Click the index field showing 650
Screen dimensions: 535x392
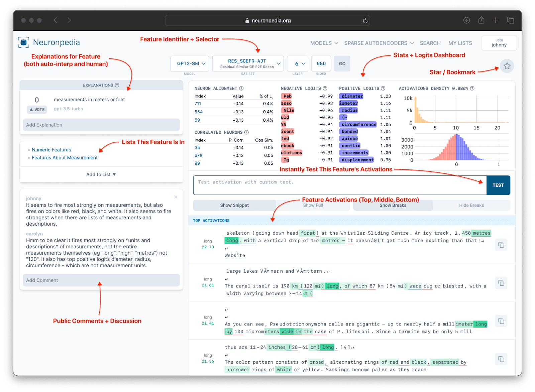[321, 63]
